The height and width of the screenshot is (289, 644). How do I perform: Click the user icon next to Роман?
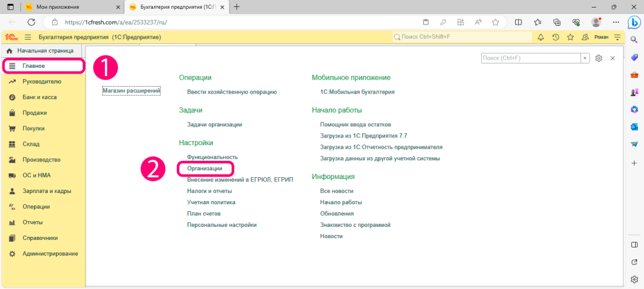coord(585,37)
